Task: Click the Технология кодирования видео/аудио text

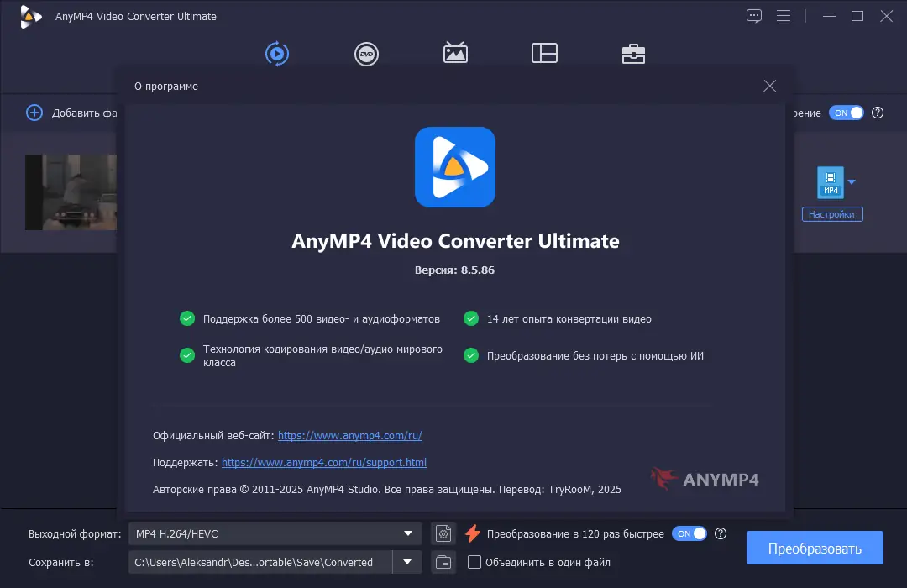Action: point(322,355)
